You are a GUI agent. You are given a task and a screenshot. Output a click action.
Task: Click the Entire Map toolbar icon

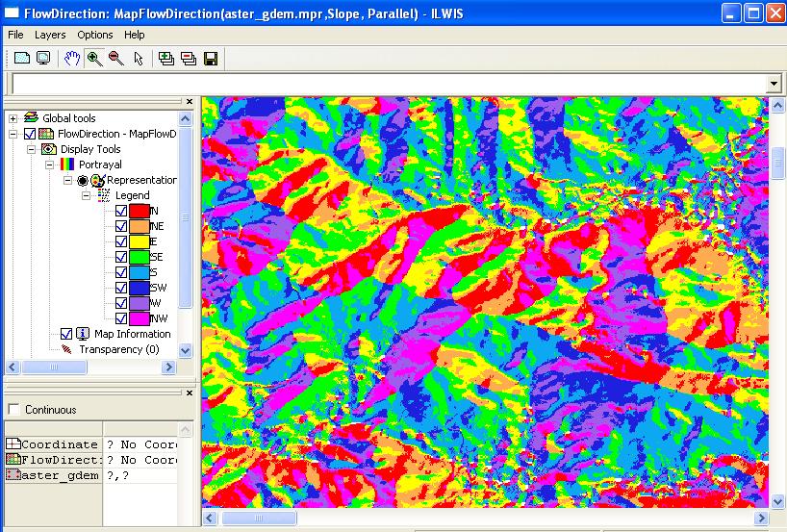21,59
